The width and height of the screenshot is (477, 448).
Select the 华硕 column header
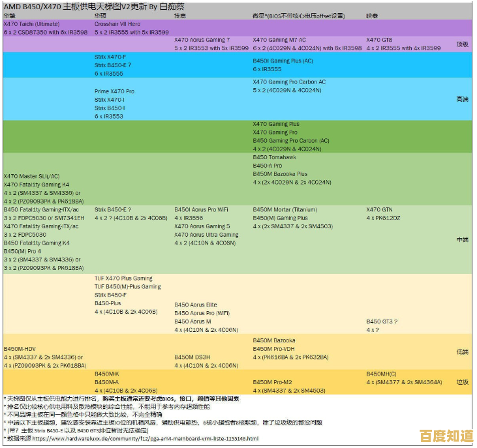101,15
